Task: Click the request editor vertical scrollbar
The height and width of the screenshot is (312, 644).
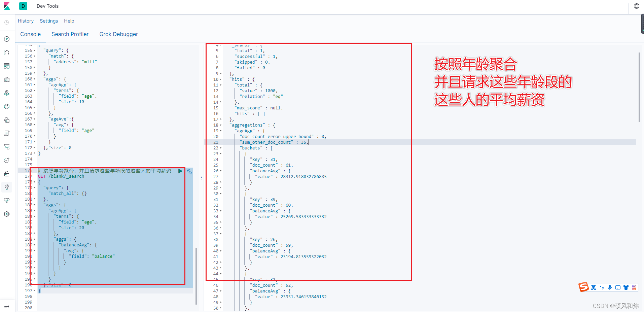Action: tap(196, 276)
